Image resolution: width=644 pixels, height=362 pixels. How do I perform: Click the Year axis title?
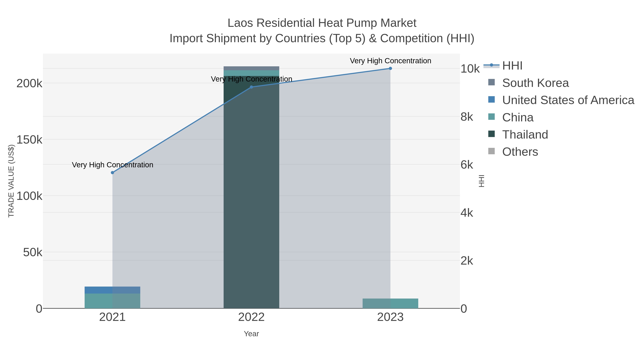point(252,334)
